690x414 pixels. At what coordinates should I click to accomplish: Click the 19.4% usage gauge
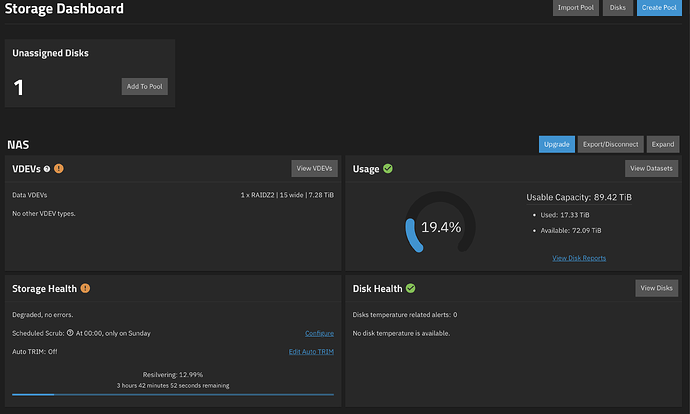[x=440, y=227]
